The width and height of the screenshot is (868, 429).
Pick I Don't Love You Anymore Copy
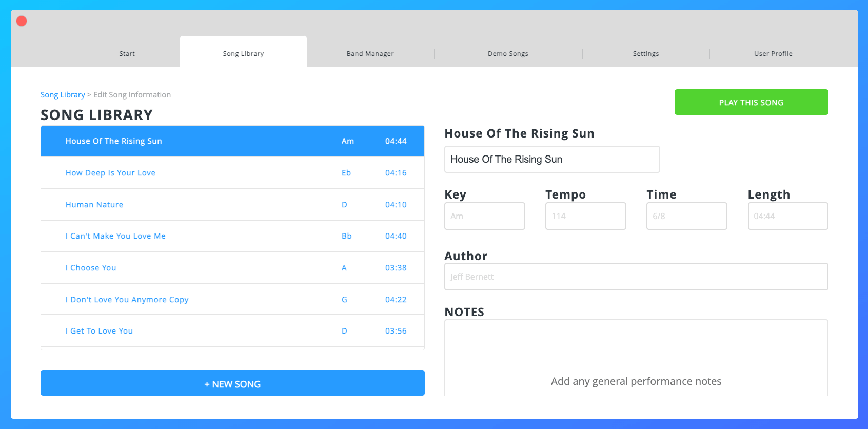coord(127,300)
